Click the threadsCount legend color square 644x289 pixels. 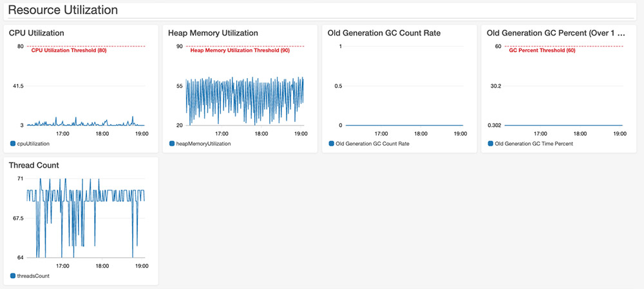13,276
